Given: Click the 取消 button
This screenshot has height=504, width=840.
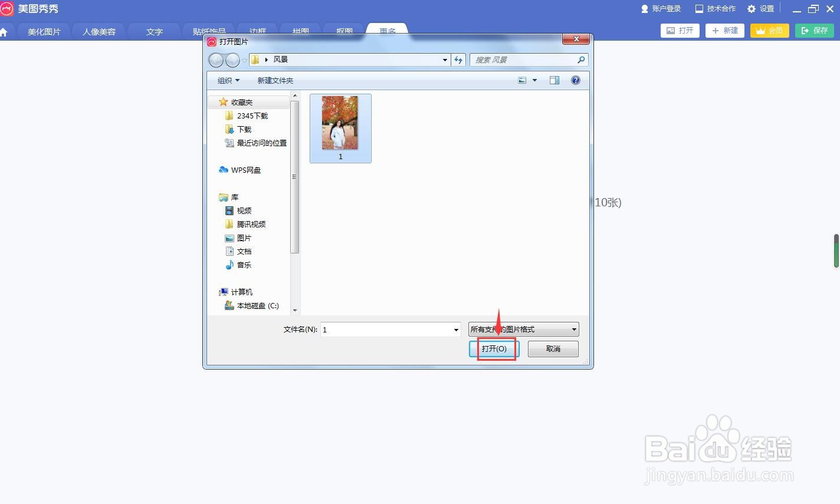Looking at the screenshot, I should [553, 349].
